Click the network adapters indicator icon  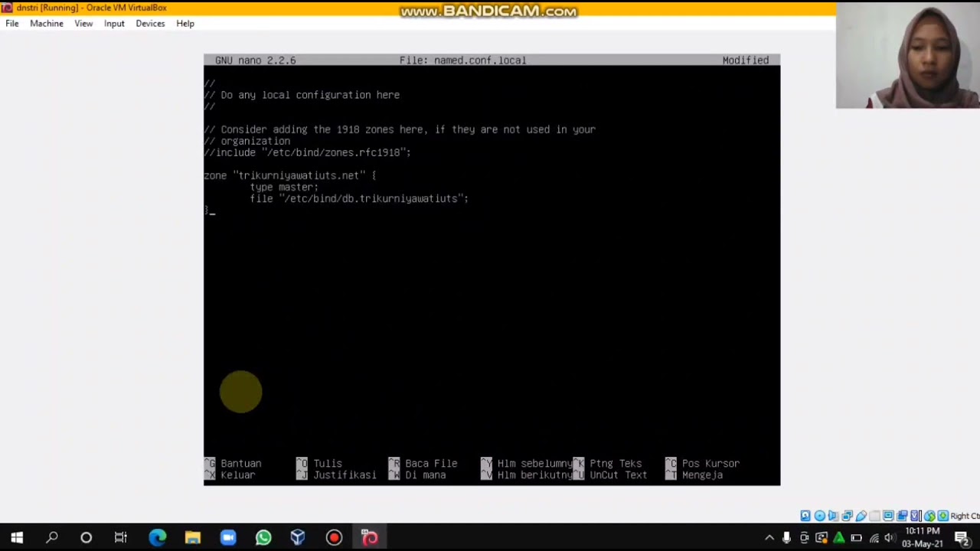tap(847, 516)
